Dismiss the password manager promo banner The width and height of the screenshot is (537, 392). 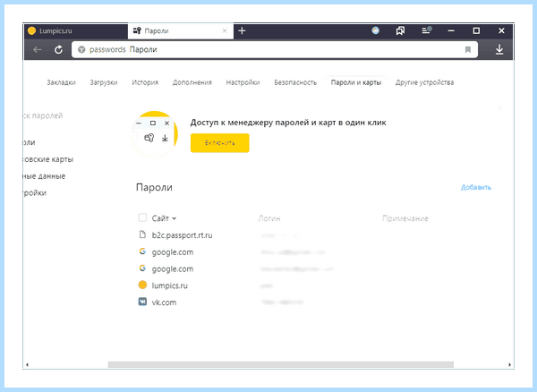[500, 108]
